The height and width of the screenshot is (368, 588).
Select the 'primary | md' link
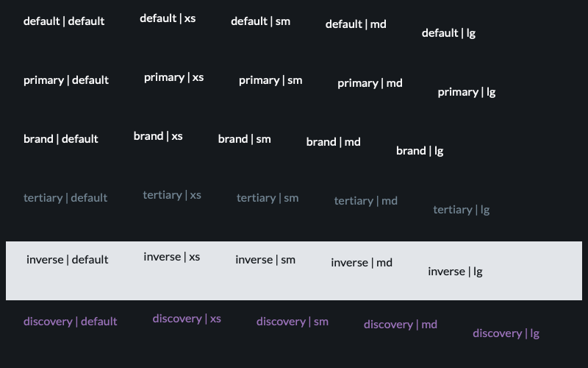370,83
